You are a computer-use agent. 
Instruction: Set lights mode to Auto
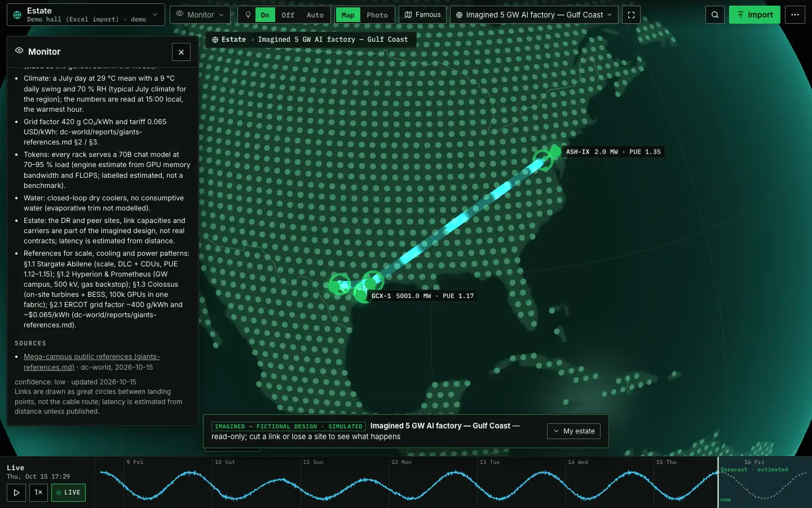click(x=315, y=15)
